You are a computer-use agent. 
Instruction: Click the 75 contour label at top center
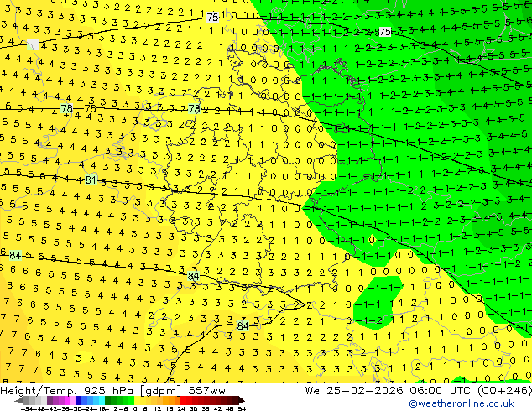coord(212,18)
